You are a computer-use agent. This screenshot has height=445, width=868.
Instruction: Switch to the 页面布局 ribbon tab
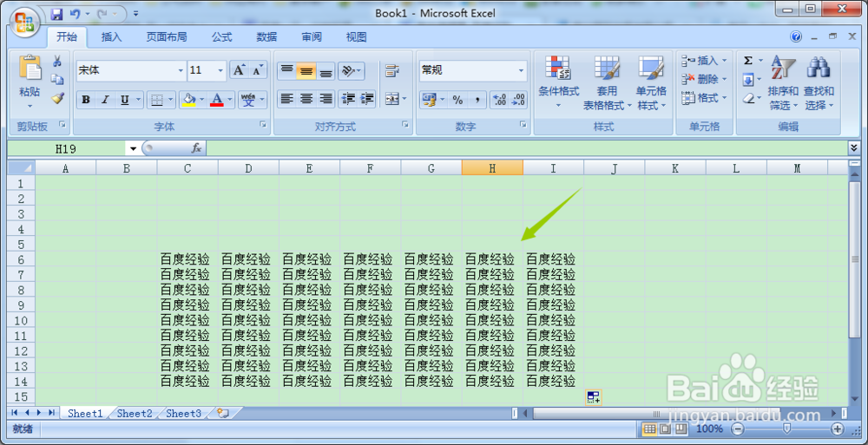coord(167,37)
